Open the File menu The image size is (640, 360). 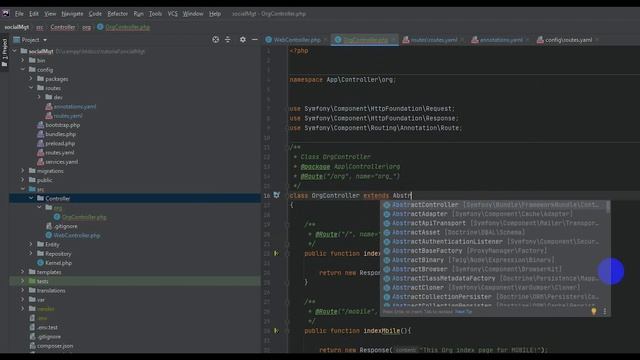(x=19, y=13)
